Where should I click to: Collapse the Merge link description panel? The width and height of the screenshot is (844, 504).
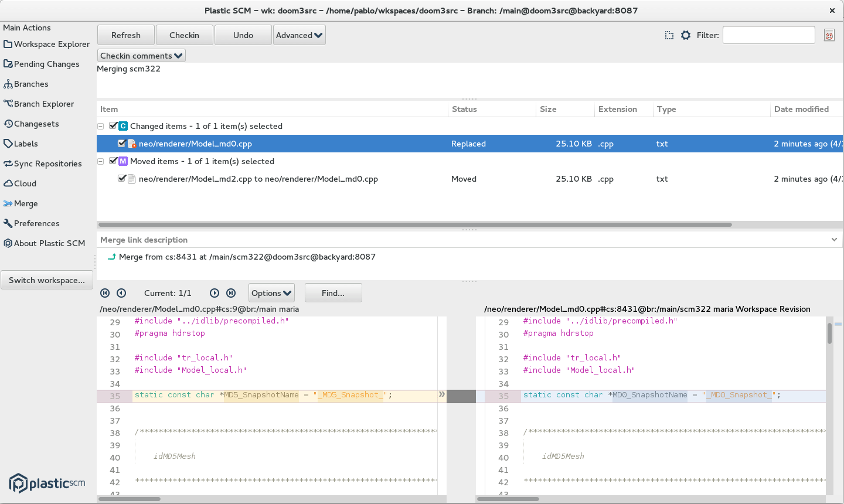834,240
